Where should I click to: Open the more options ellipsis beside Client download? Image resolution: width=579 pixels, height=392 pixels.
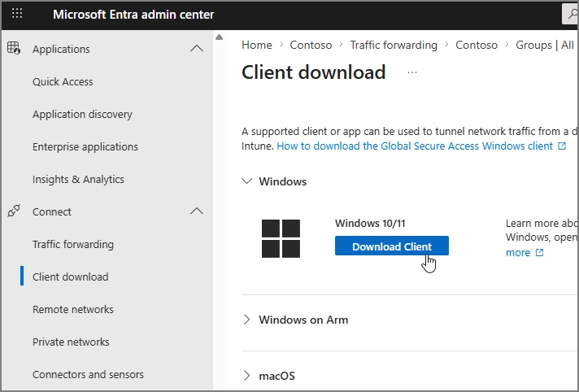click(x=412, y=72)
